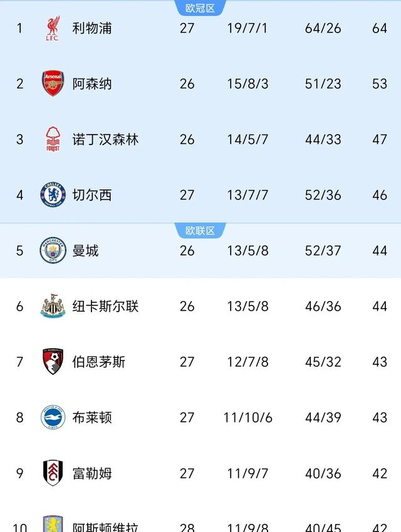
Task: Open the Brighton seagull badge
Action: (x=53, y=417)
